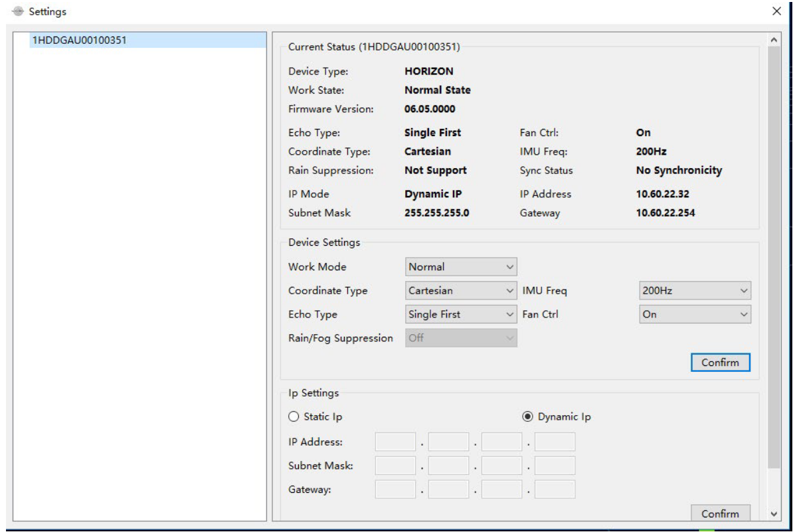Click the Subnet Mask value 255.255.255.0
Viewport: 795px width, 532px height.
436,213
